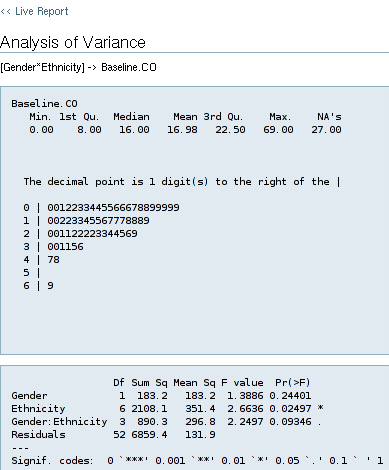Click the Max. value 69.00
The height and width of the screenshot is (470, 389).
278,130
